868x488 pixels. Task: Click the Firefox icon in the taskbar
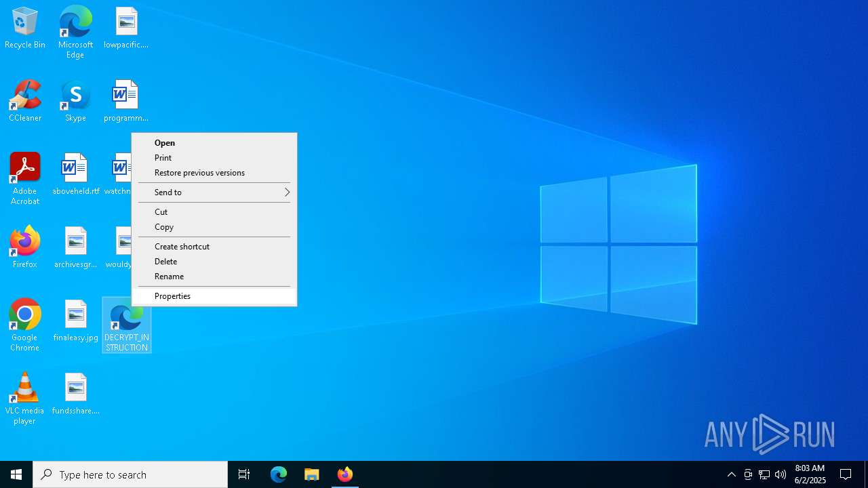345,474
